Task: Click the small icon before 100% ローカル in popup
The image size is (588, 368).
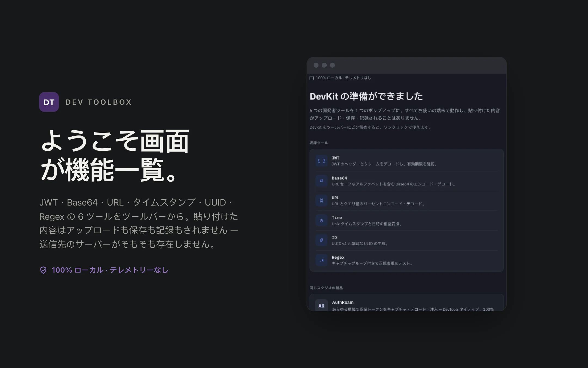Action: click(x=312, y=78)
